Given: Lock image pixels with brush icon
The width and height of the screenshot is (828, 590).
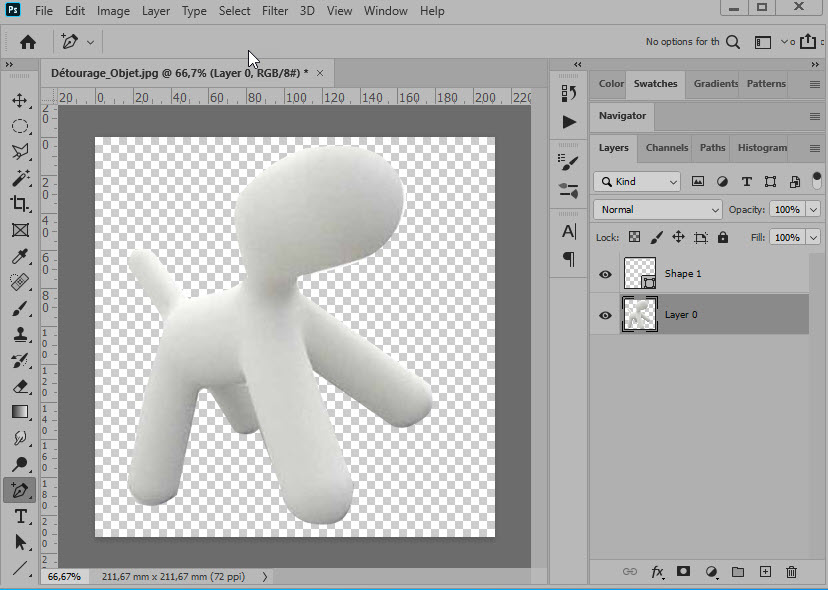Looking at the screenshot, I should [656, 237].
